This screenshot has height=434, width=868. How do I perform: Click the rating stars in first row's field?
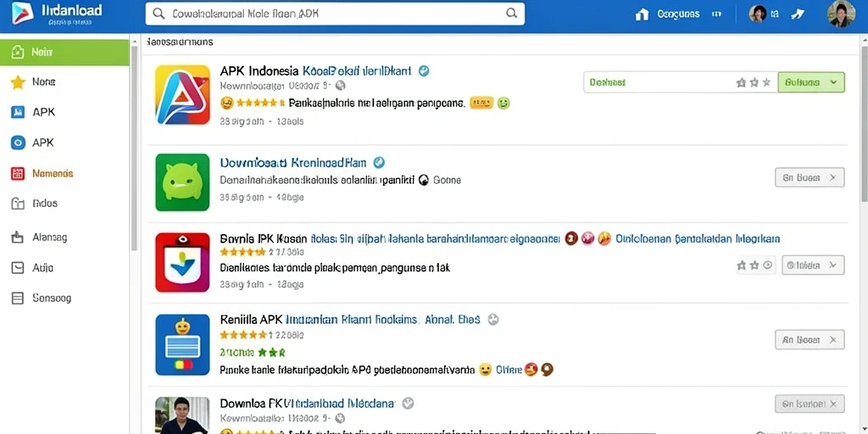tap(754, 82)
